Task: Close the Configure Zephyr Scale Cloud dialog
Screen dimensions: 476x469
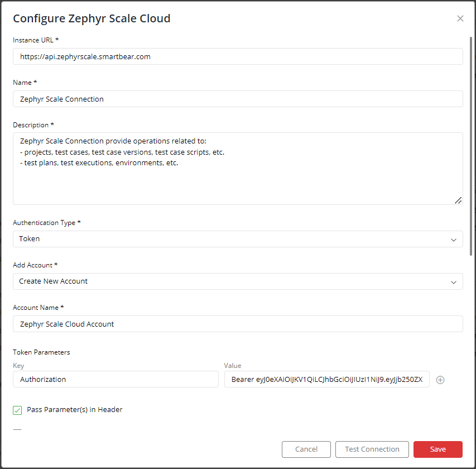Action: pos(460,18)
